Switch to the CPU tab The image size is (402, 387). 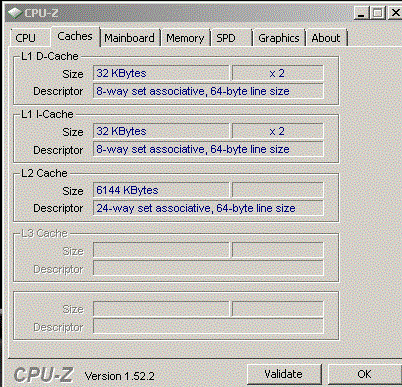pyautogui.click(x=30, y=38)
